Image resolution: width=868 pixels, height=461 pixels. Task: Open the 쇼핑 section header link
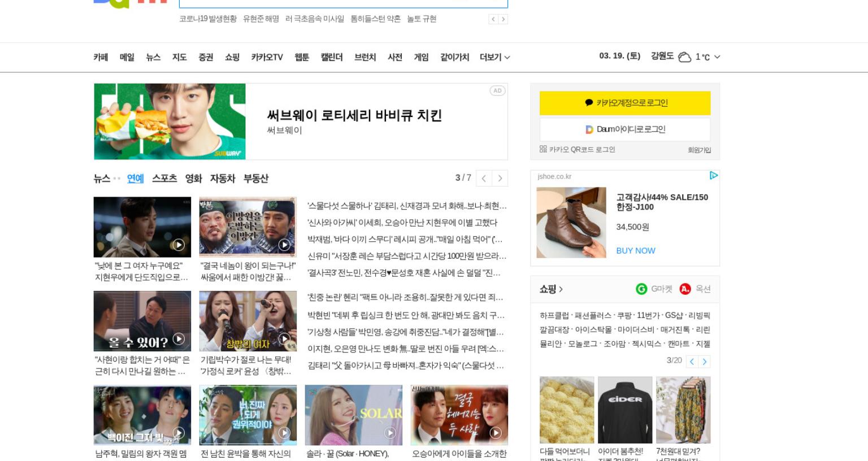[551, 289]
